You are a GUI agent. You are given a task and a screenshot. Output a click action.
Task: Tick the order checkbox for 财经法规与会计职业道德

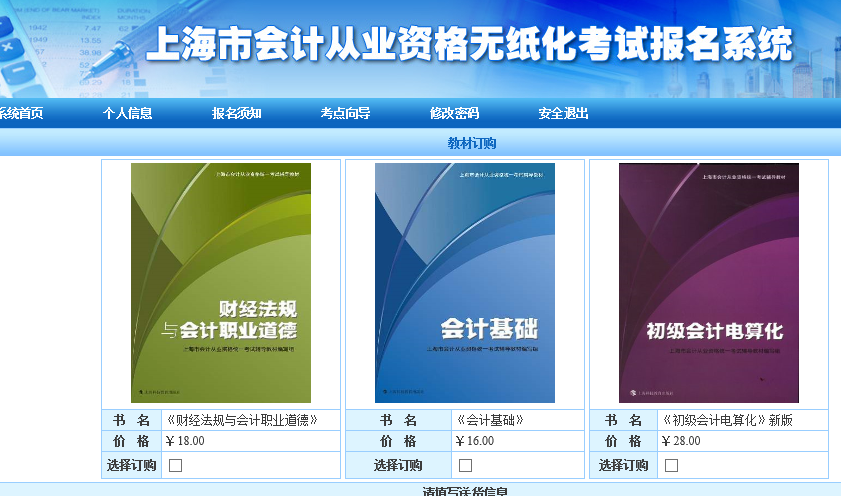(175, 465)
